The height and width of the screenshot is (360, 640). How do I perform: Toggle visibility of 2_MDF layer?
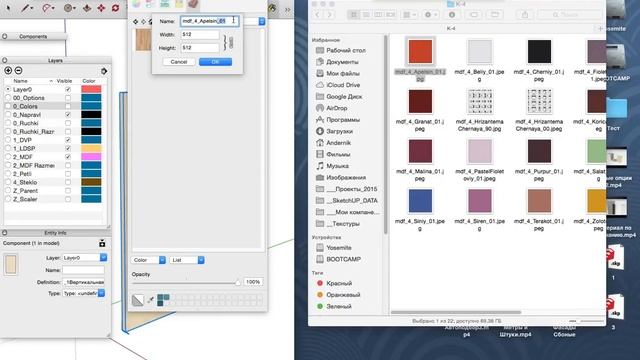[68, 157]
